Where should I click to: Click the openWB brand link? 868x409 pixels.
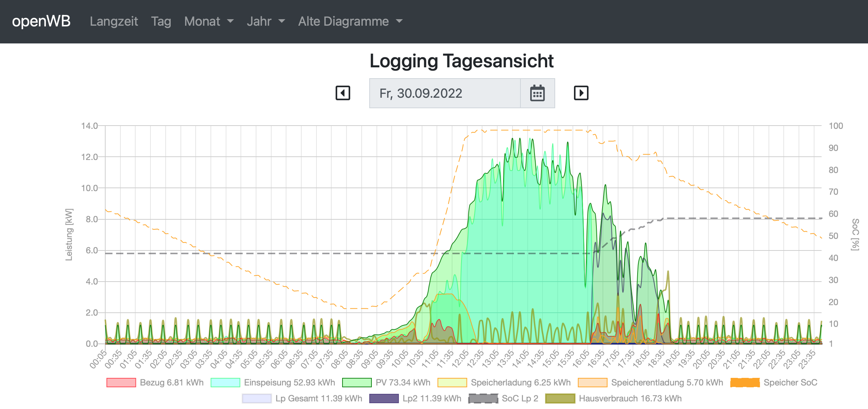tap(41, 21)
